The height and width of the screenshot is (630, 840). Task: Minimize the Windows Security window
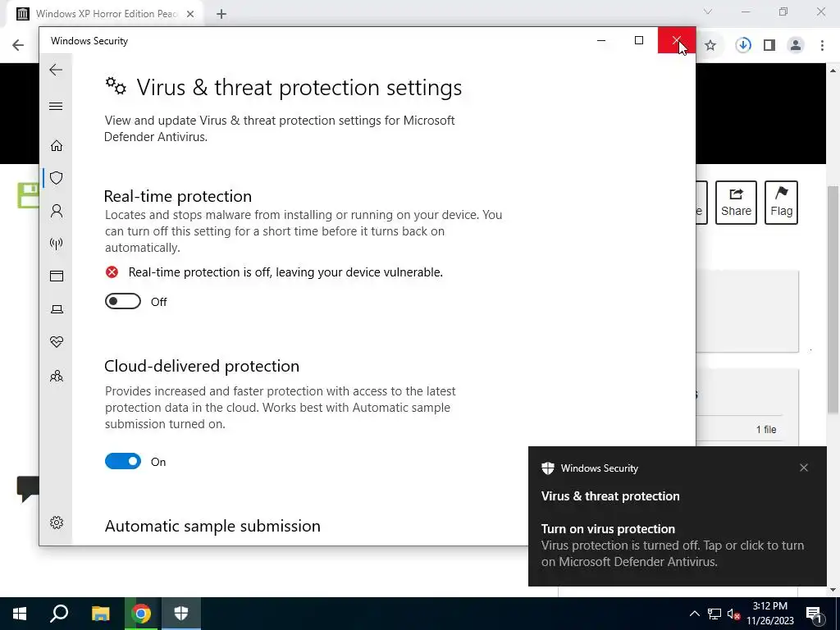click(x=601, y=40)
